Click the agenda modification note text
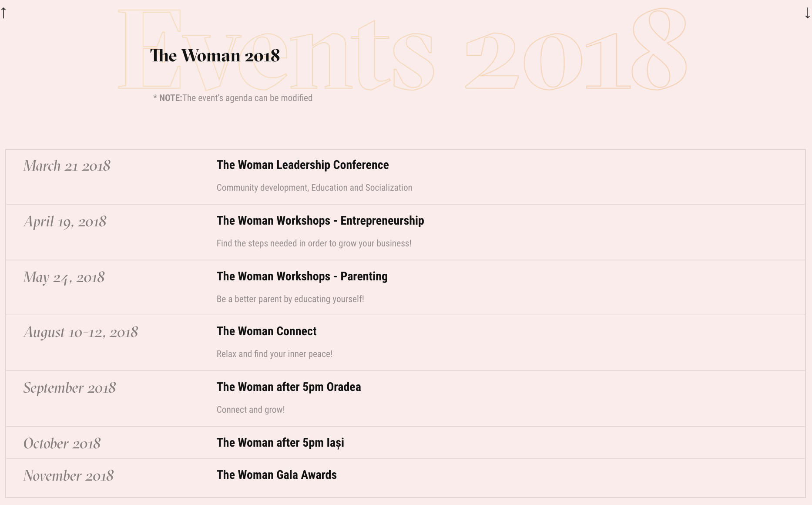Image resolution: width=812 pixels, height=505 pixels. click(x=232, y=98)
